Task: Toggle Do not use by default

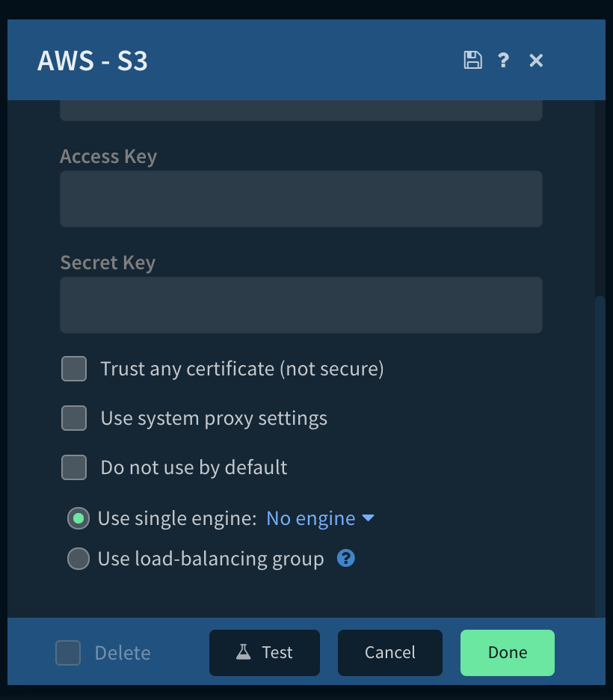Action: tap(74, 467)
